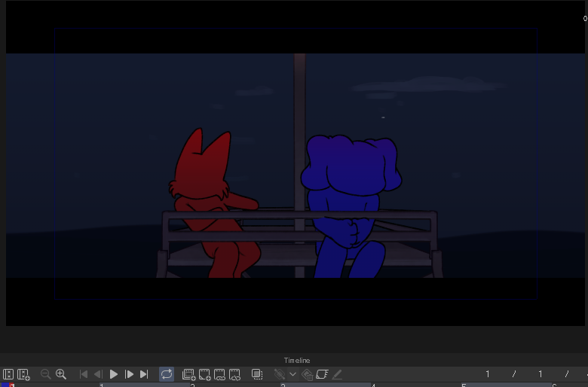Viewport: 588px width, 387px height.
Task: Toggle onion skin display
Action: click(x=257, y=374)
